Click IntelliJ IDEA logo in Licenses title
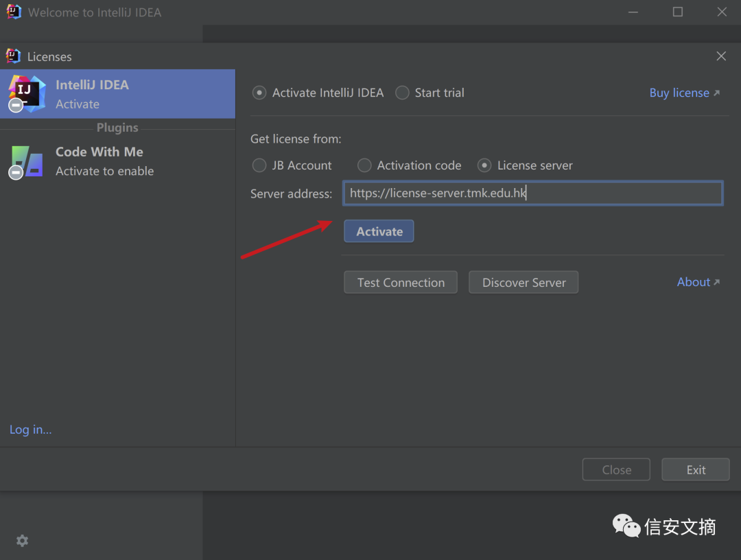 pyautogui.click(x=13, y=56)
